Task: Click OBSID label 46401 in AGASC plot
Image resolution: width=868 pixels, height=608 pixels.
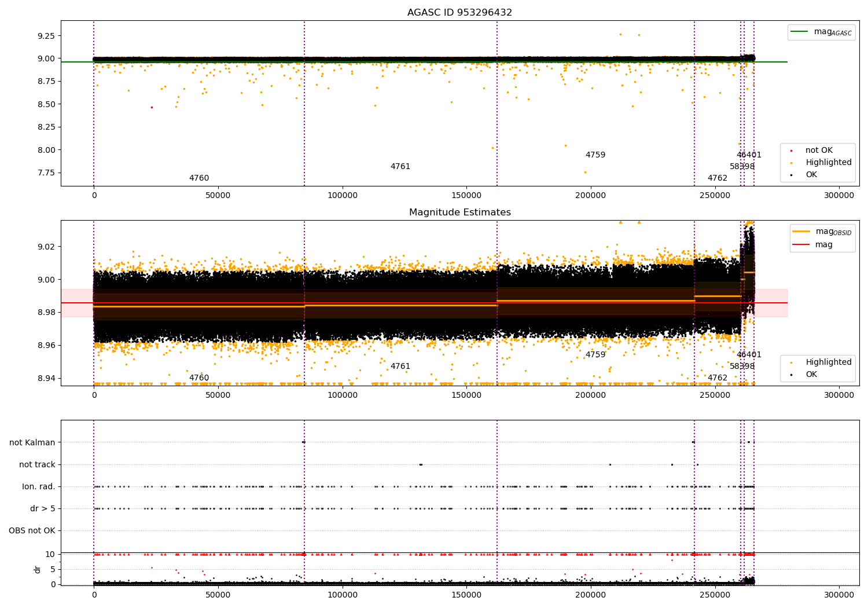Action: [x=749, y=155]
